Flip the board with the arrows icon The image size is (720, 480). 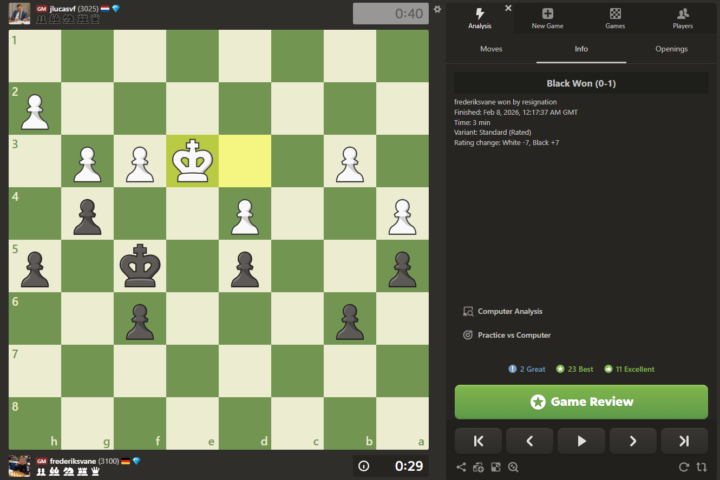[x=701, y=467]
